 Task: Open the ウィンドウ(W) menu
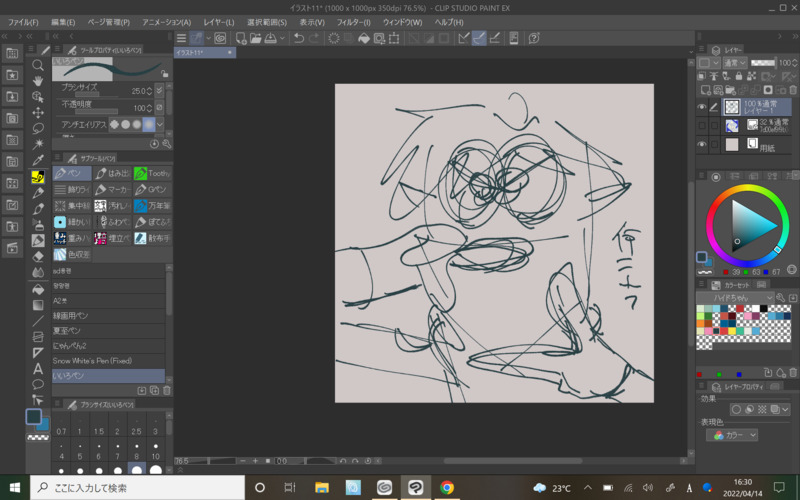pyautogui.click(x=403, y=22)
